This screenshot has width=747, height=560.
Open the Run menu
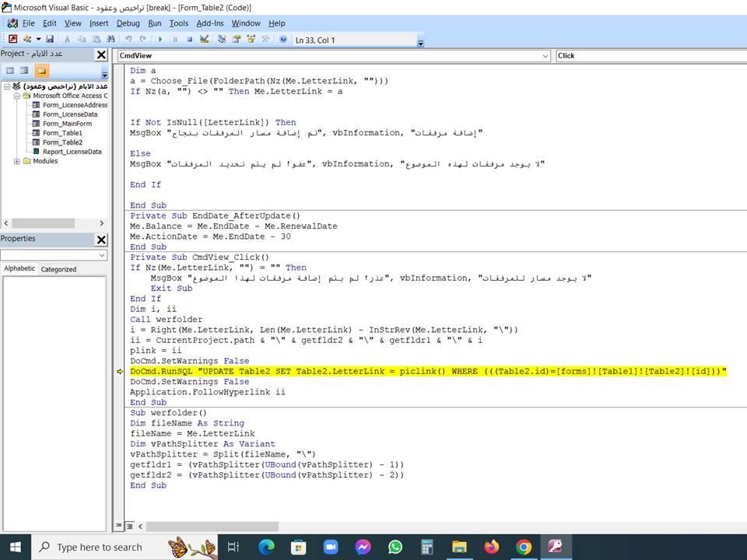155,23
